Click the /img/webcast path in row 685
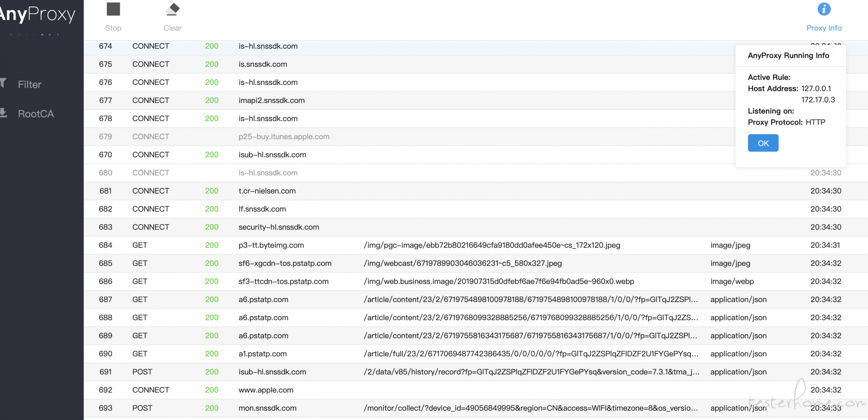868x420 pixels. point(462,263)
